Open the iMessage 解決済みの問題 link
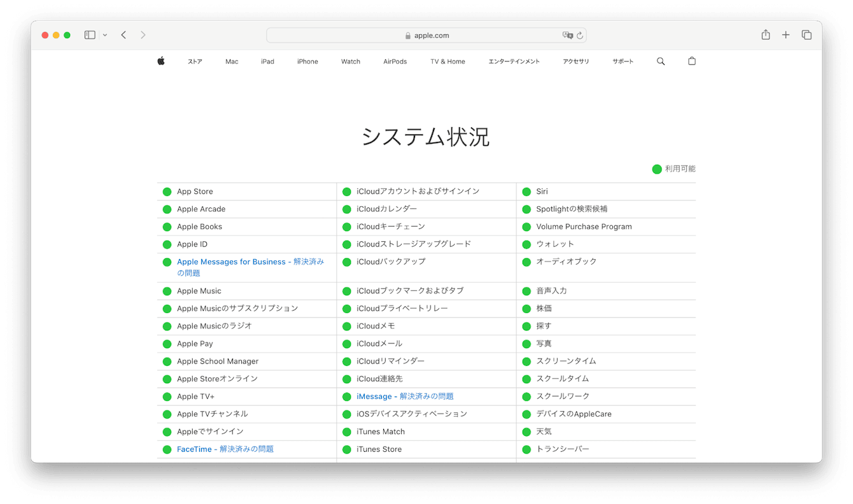 [405, 396]
